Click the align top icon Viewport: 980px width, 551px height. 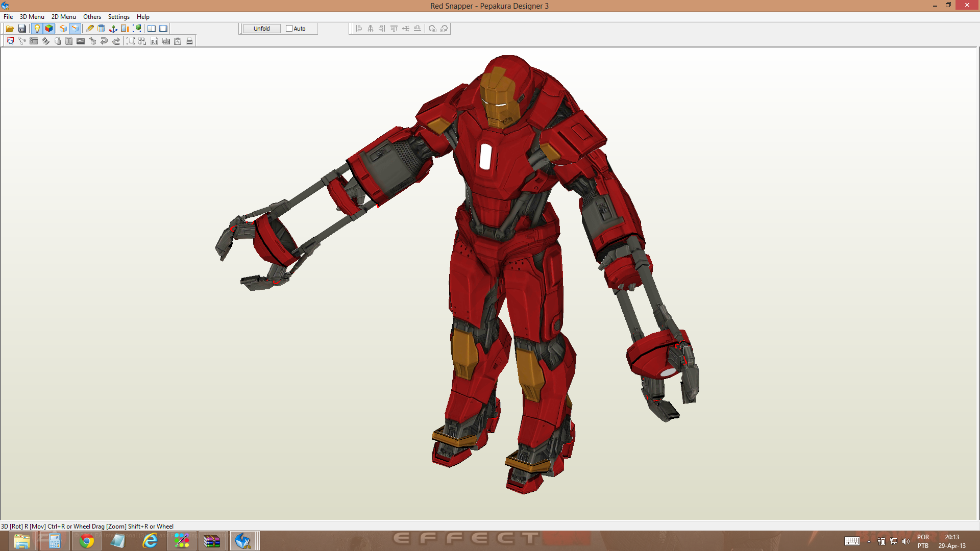(x=394, y=29)
